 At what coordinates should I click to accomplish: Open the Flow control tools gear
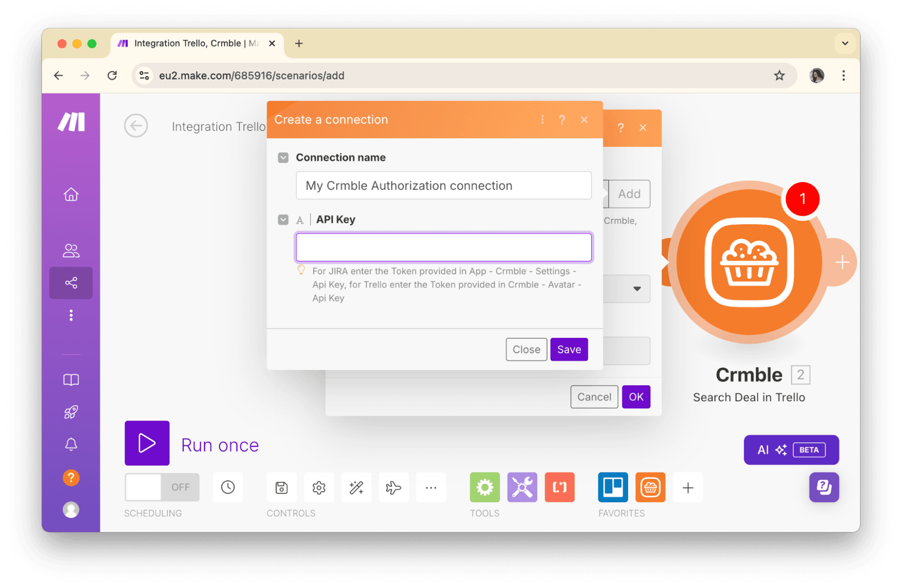click(x=485, y=487)
